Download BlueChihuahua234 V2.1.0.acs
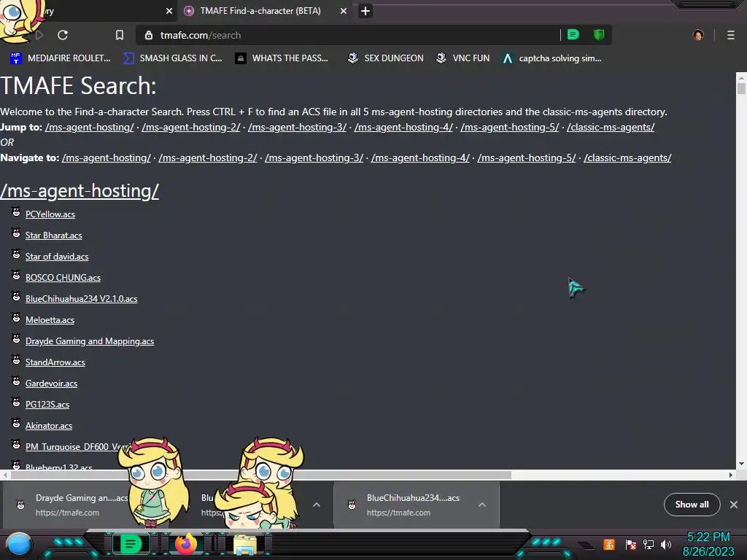Image resolution: width=747 pixels, height=560 pixels. pos(82,299)
